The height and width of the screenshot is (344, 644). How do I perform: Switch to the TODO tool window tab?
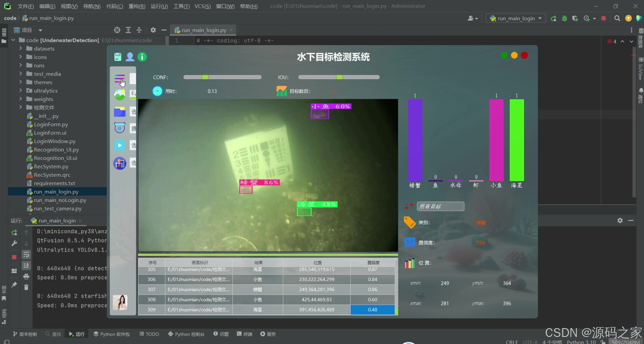click(x=149, y=334)
